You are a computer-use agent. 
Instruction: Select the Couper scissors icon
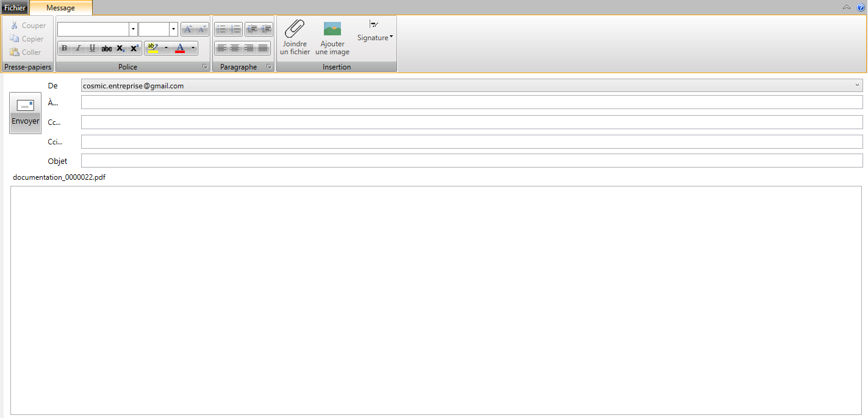13,25
